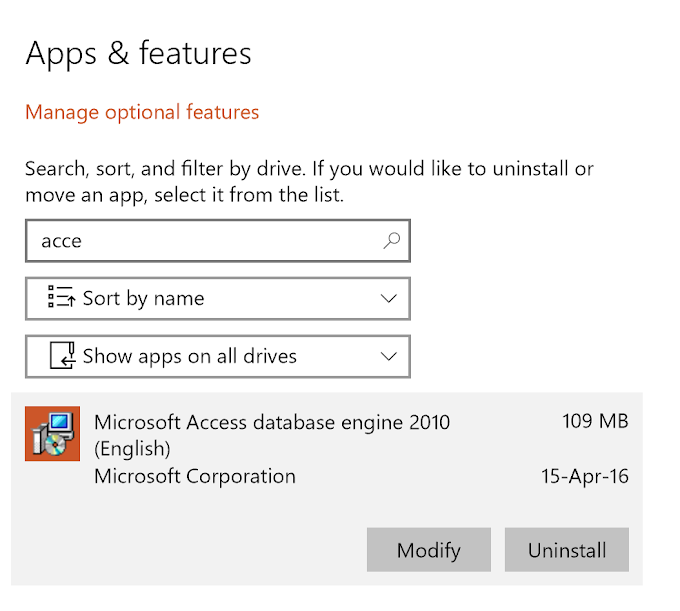Expand the chevron on Sort by name

coord(389,298)
